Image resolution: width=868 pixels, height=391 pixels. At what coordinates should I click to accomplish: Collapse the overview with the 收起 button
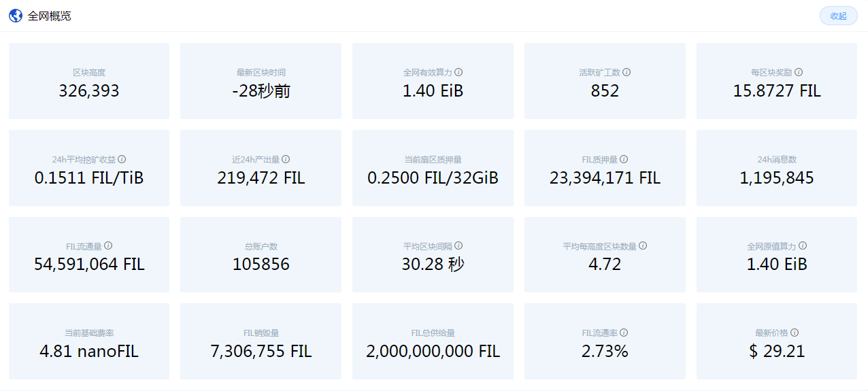(x=838, y=16)
